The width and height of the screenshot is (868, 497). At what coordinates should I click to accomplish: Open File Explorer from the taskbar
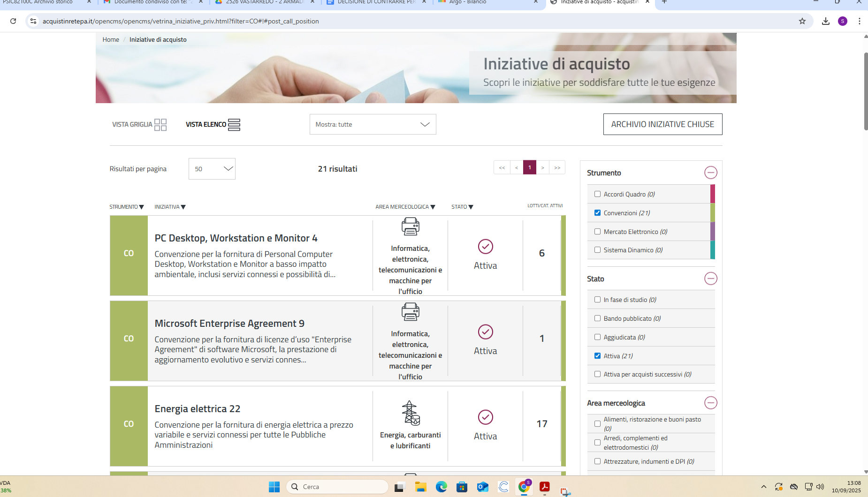[x=420, y=487]
